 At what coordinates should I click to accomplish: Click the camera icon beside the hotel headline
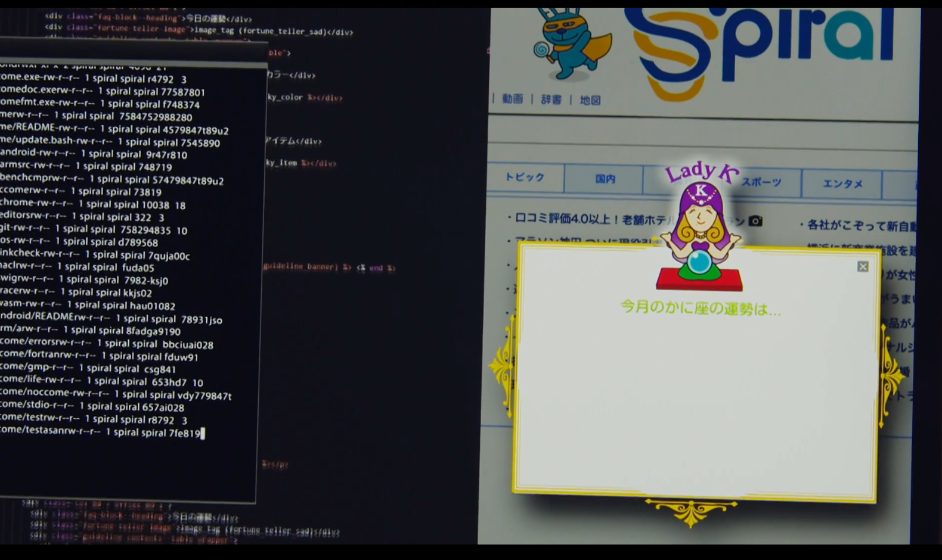(755, 221)
